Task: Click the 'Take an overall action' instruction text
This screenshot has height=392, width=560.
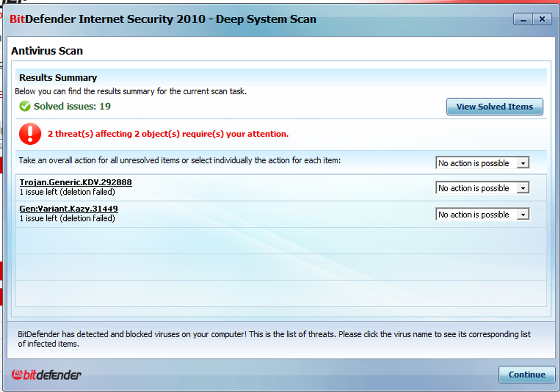Action: click(179, 160)
